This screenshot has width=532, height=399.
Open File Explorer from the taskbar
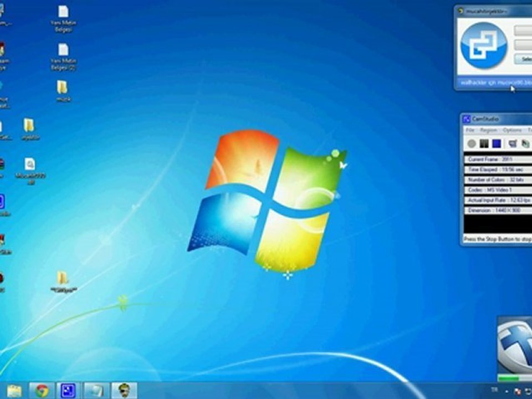[14, 391]
